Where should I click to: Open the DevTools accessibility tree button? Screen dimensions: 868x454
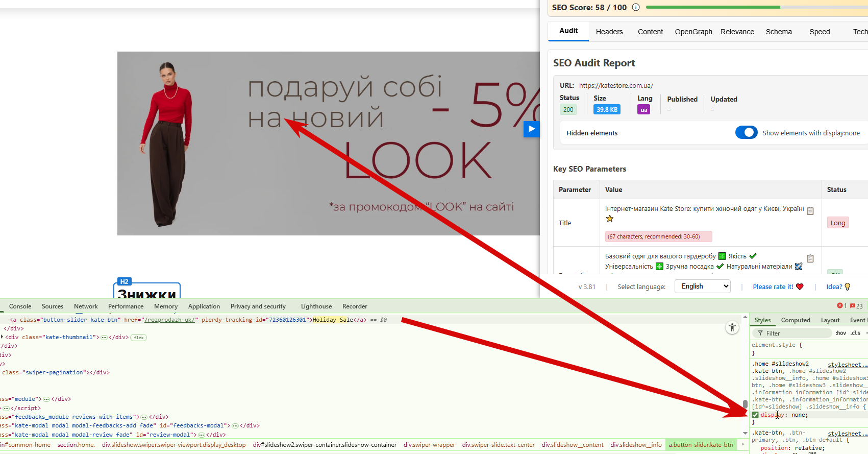tap(732, 328)
